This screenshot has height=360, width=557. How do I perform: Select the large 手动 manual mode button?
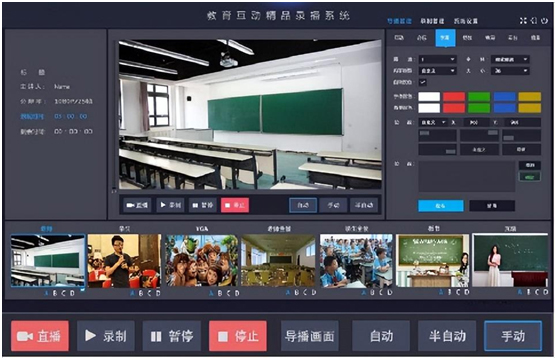point(513,336)
